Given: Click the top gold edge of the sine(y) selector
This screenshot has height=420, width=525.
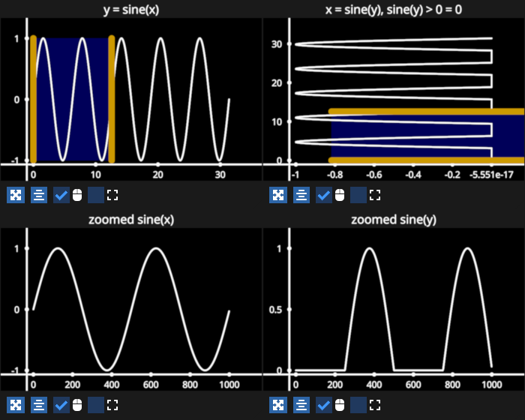Looking at the screenshot, I should coord(426,111).
